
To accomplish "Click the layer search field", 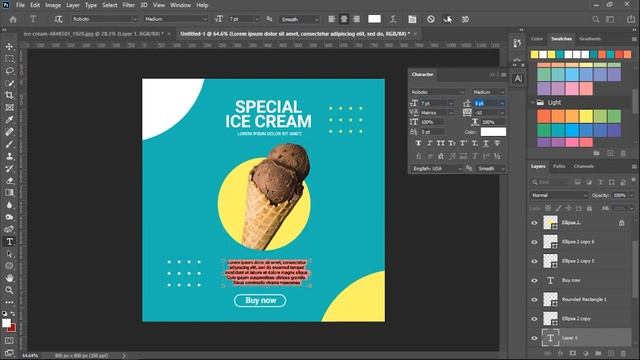I will tap(550, 182).
